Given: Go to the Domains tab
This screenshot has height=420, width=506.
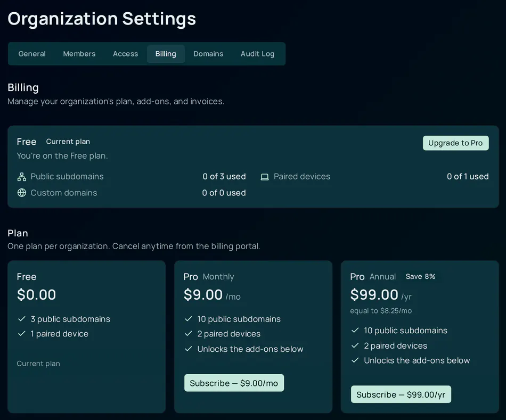Looking at the screenshot, I should point(208,54).
